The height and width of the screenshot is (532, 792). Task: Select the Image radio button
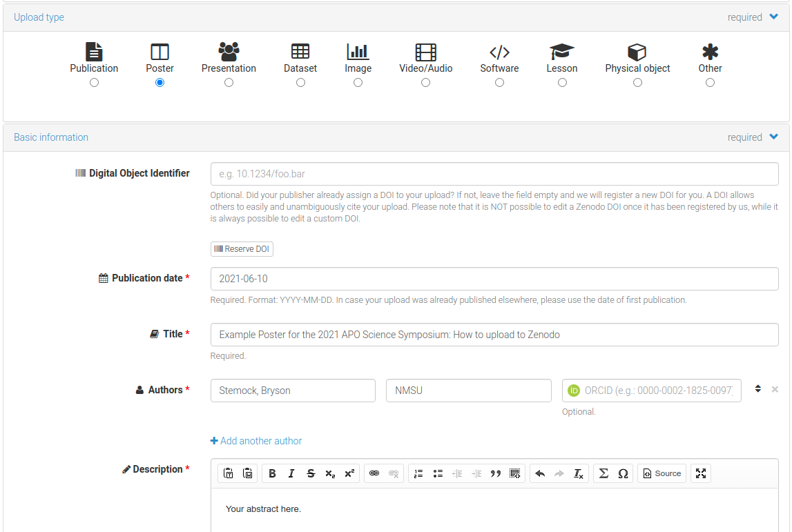[x=358, y=83]
